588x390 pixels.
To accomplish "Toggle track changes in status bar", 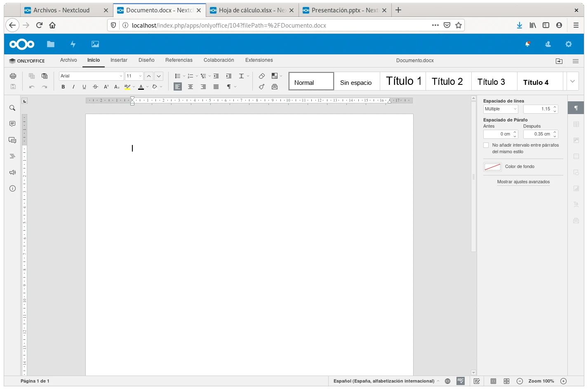I will (477, 381).
